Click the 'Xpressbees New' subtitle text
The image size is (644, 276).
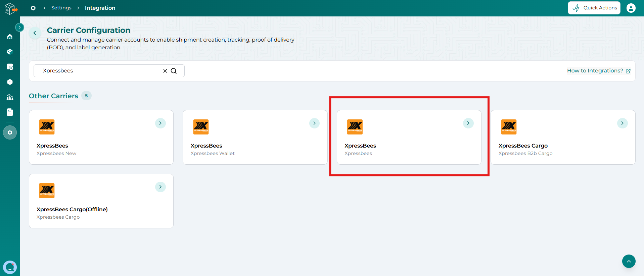point(56,153)
